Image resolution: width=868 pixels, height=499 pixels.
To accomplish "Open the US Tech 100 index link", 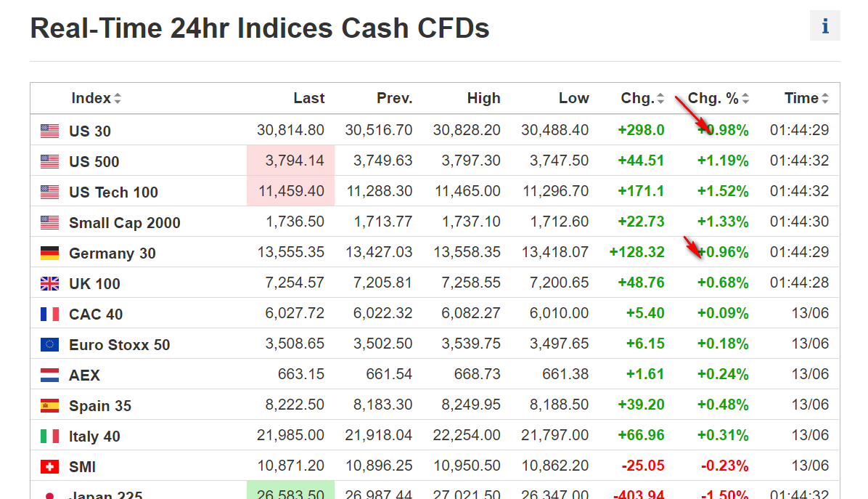I will coord(113,192).
